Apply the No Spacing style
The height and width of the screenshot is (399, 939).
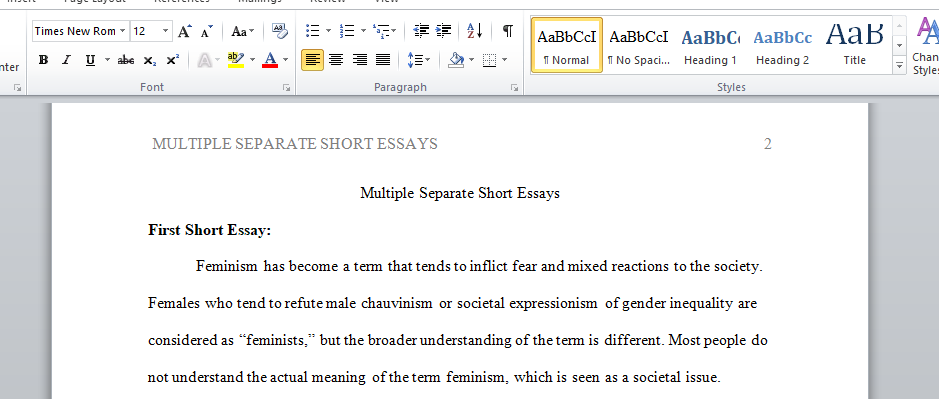click(x=638, y=46)
